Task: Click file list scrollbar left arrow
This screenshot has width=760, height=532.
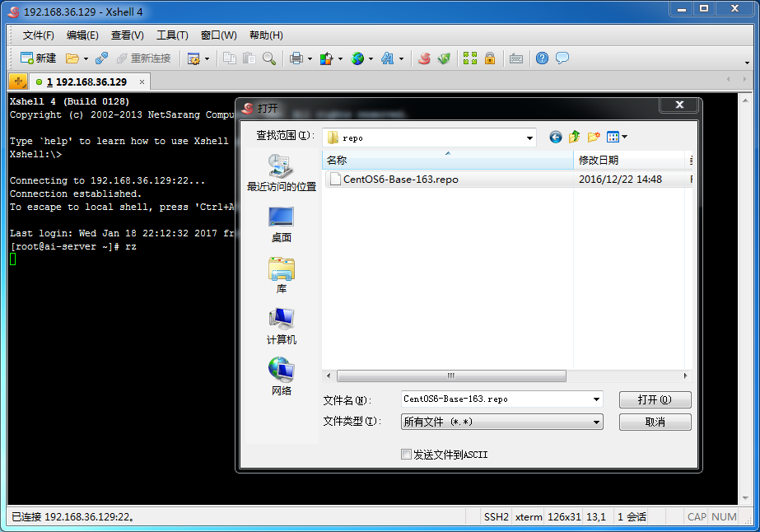Action: pyautogui.click(x=329, y=376)
